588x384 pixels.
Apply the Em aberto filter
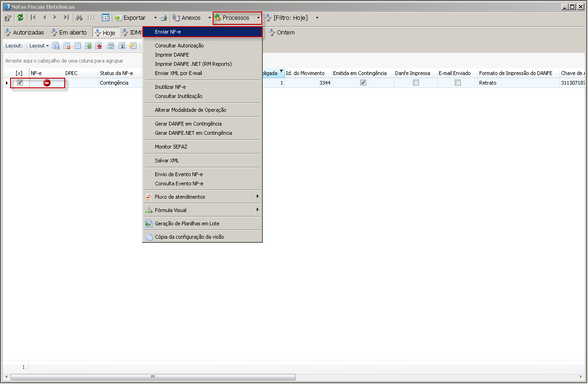click(69, 33)
